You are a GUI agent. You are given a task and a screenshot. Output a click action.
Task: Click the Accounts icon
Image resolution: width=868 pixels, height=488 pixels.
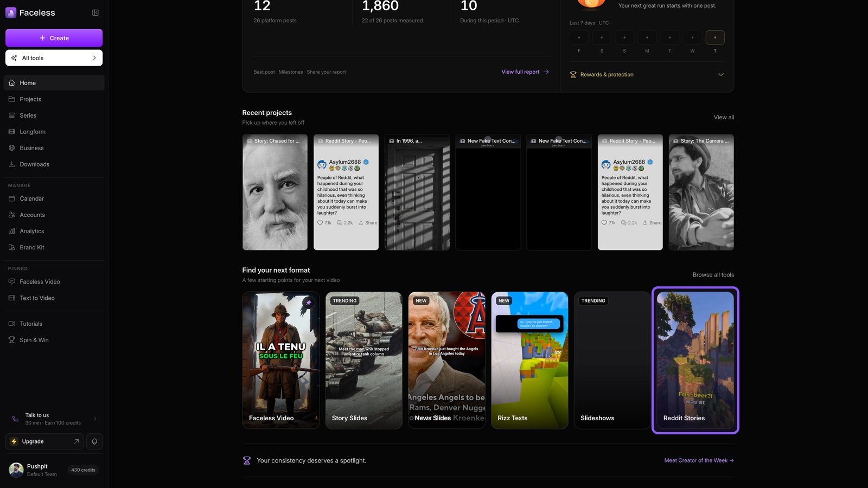(x=12, y=215)
